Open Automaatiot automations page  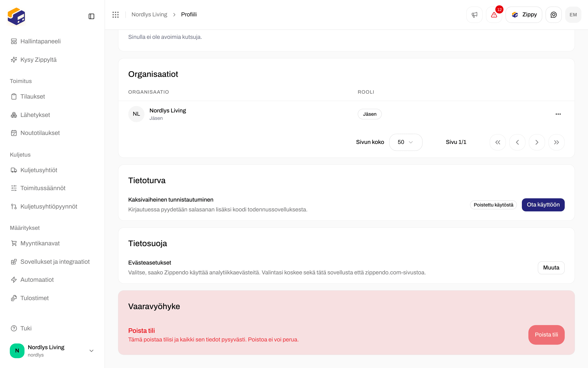(52, 280)
